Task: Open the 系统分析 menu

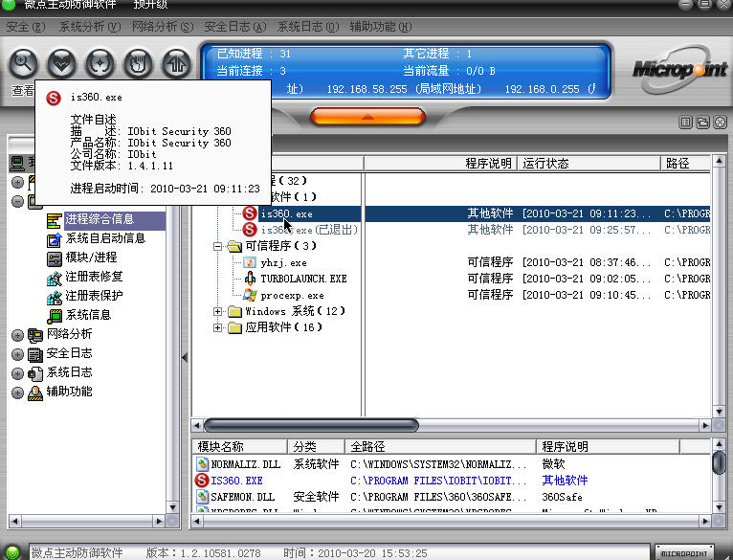Action: (89, 27)
